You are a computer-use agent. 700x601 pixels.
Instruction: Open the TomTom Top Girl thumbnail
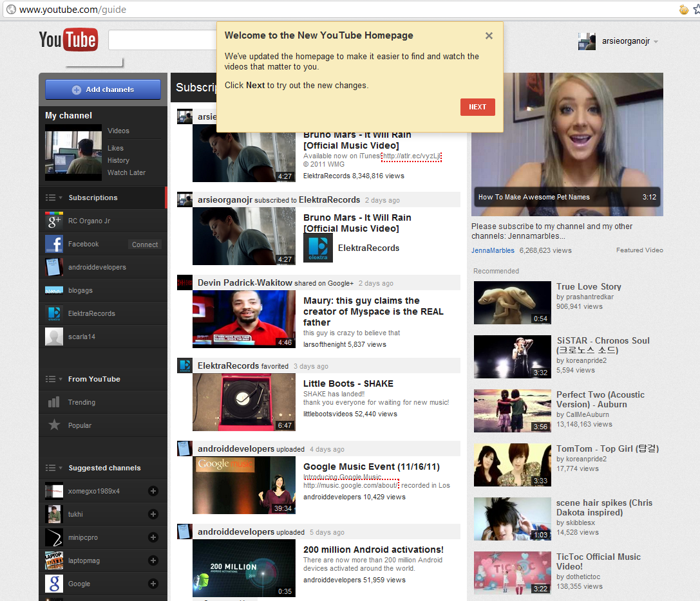pos(512,465)
